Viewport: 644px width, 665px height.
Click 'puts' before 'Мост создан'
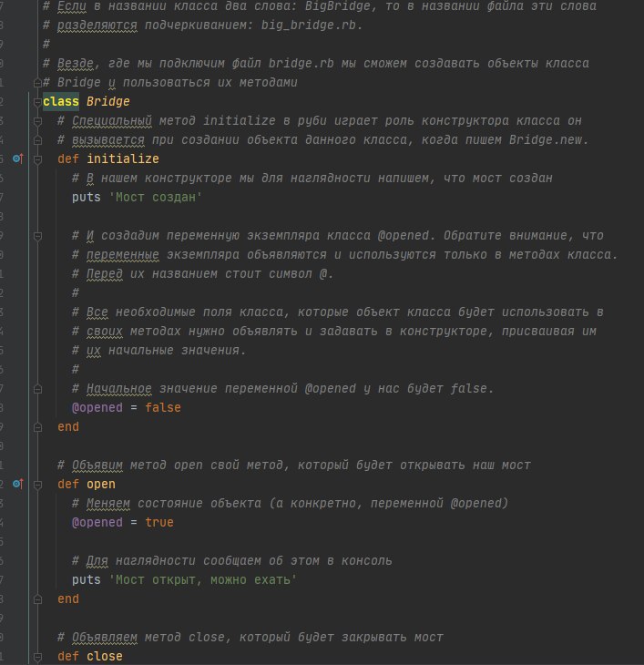[x=86, y=197]
